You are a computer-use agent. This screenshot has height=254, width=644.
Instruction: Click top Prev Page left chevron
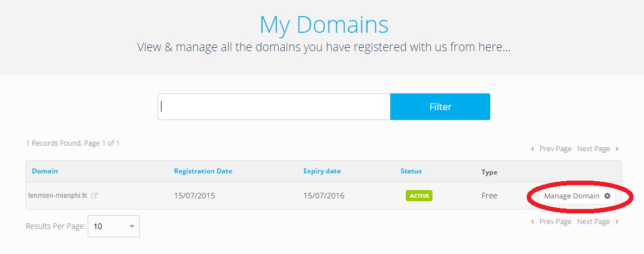coord(533,149)
